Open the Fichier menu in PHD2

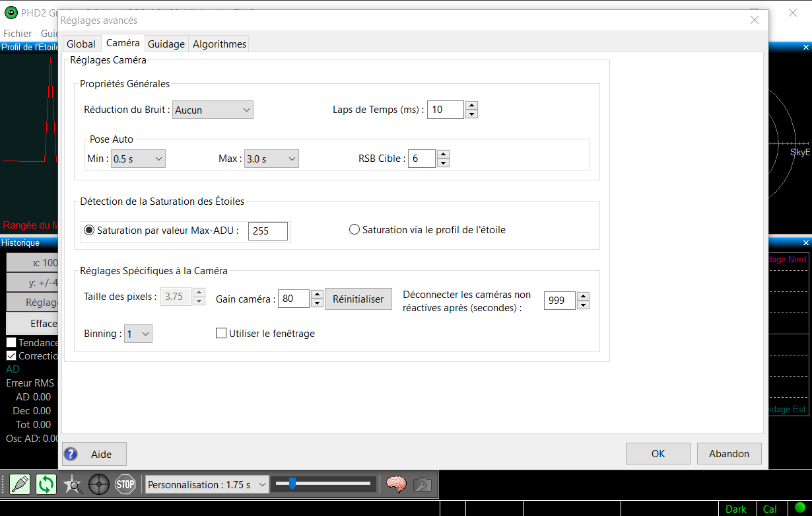(x=18, y=33)
